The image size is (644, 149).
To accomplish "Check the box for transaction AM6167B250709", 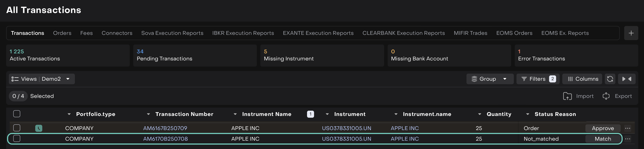I will coord(17,128).
